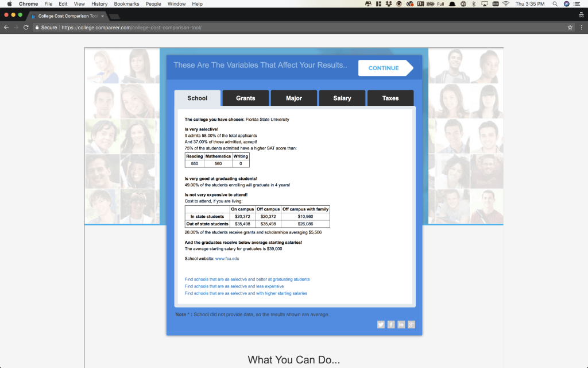588x368 pixels.
Task: Select the College Cost Comparison Tool browser tab
Action: pyautogui.click(x=68, y=16)
